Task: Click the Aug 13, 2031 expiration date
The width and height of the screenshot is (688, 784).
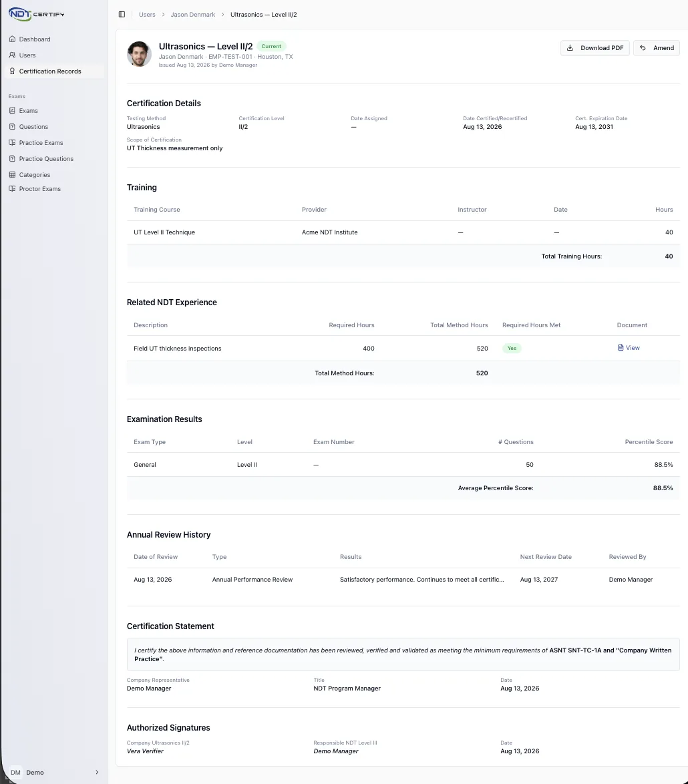Action: [x=594, y=126]
